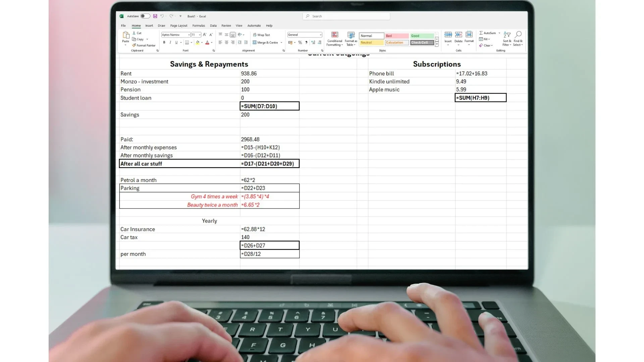Apply the Good cell style swatch
The width and height of the screenshot is (644, 362).
(x=422, y=36)
